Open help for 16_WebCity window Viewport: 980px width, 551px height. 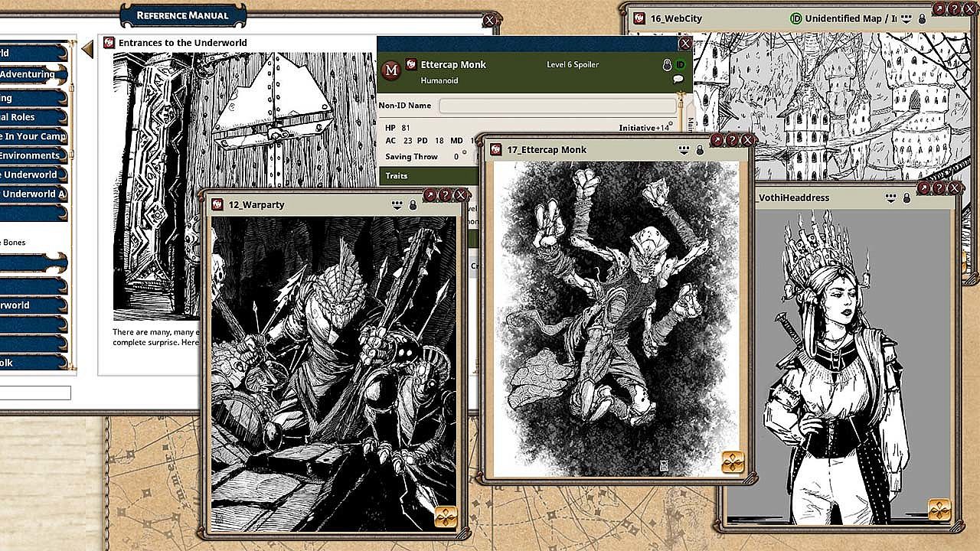coord(954,8)
